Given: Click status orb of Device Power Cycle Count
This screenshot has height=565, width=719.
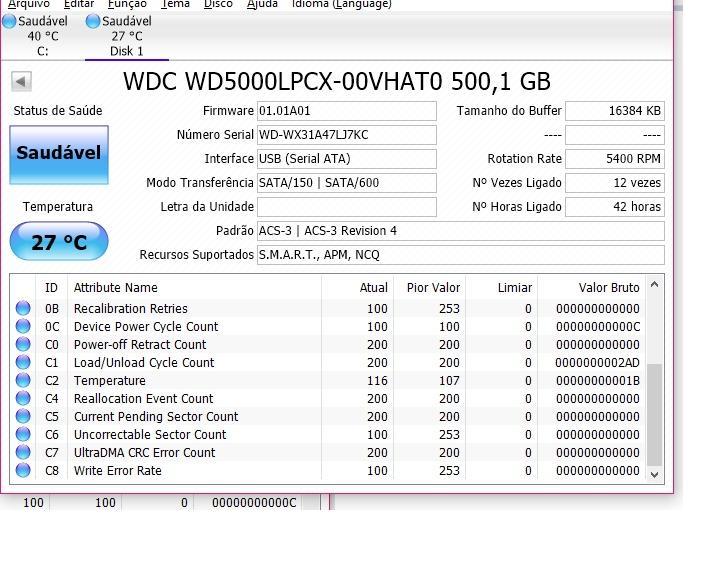Looking at the screenshot, I should 23,326.
